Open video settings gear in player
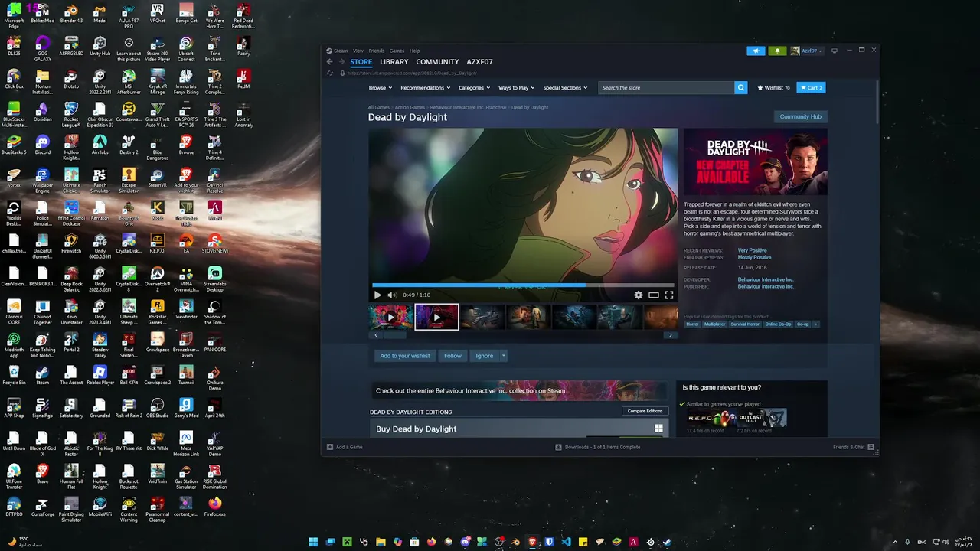This screenshot has width=980, height=551. (x=639, y=295)
